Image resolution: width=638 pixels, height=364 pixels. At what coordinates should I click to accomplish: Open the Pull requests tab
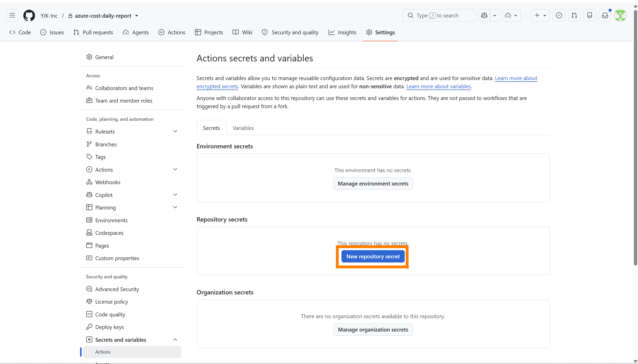tap(93, 32)
